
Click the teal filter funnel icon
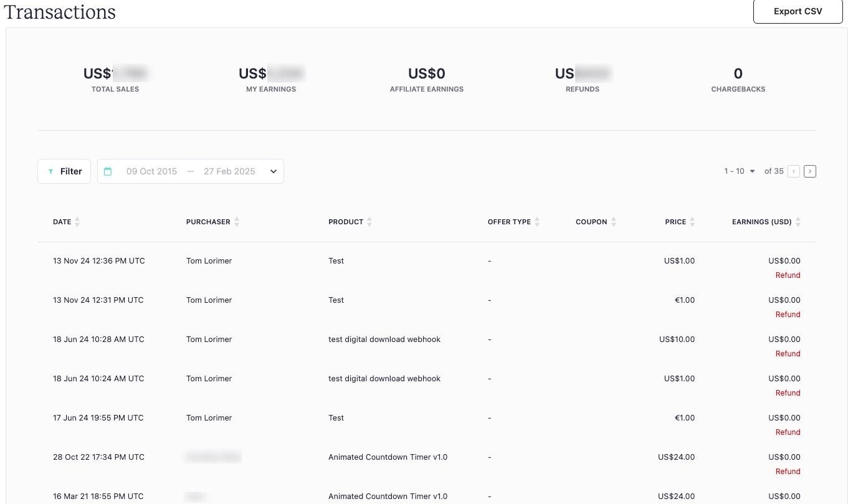(50, 172)
